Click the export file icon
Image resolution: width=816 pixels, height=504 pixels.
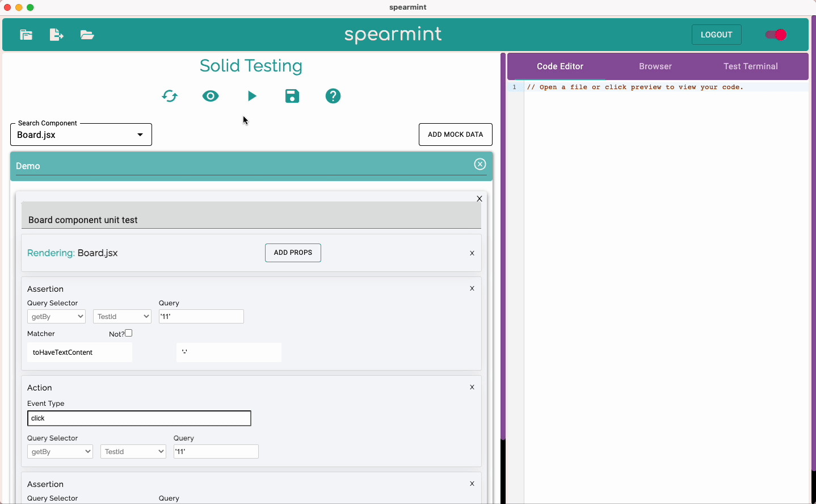(56, 35)
